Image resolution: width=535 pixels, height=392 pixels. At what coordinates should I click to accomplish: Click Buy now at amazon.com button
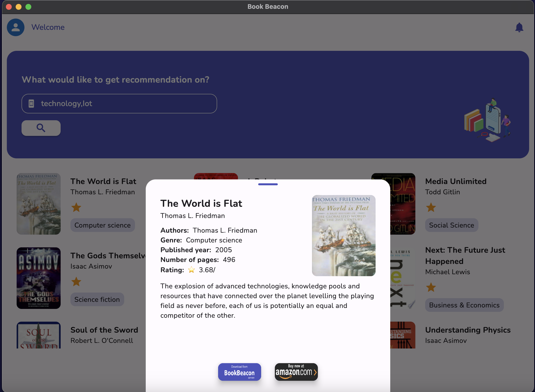coord(296,372)
